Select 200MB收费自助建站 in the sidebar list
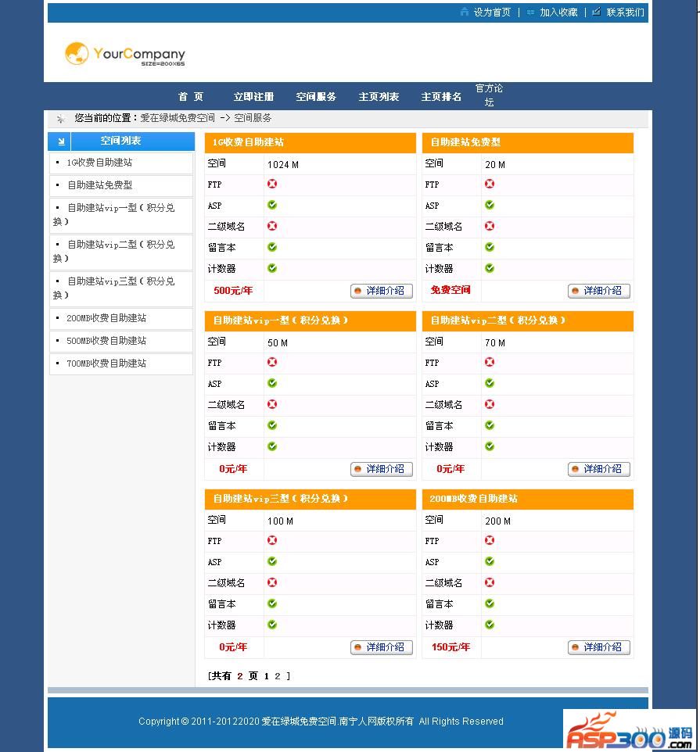 [106, 318]
